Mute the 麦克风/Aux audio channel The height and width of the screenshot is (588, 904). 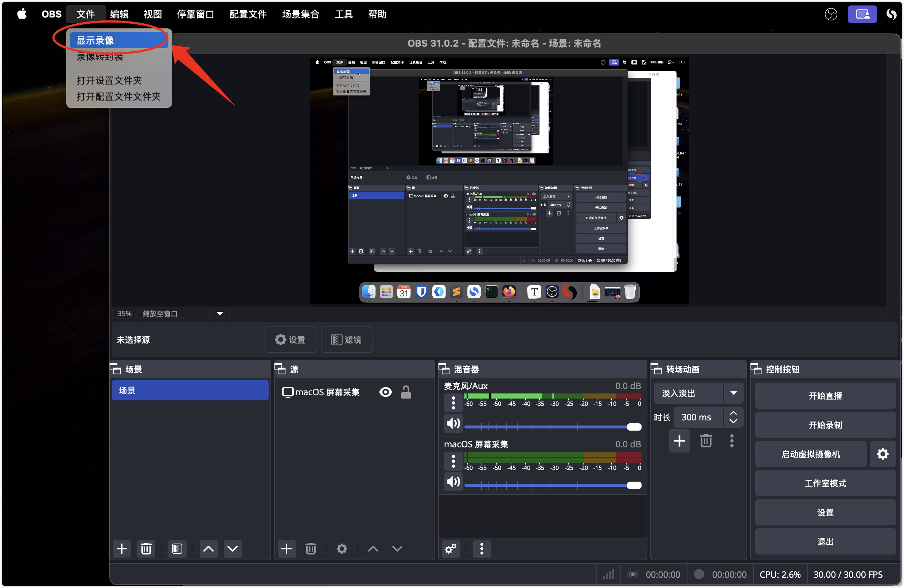[453, 423]
